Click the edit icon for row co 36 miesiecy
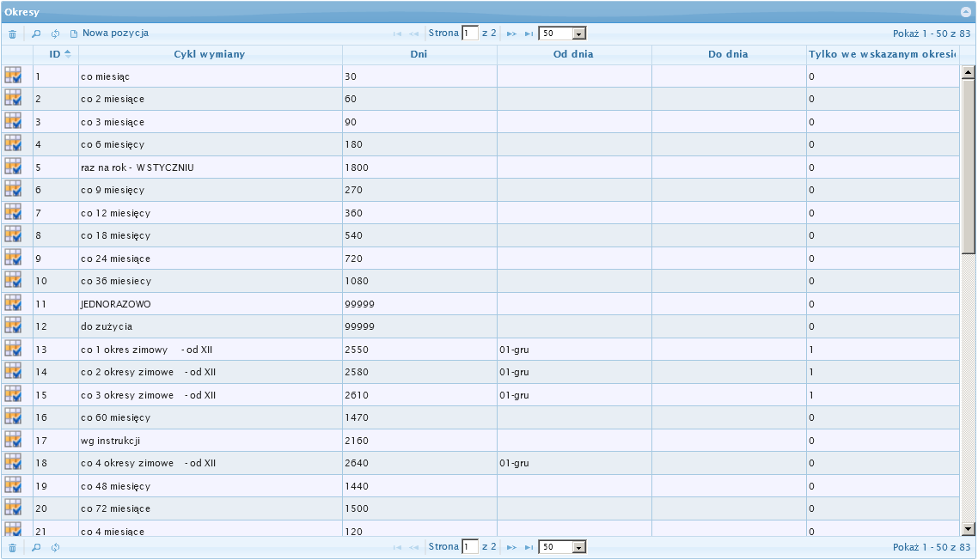The image size is (978, 560). 13,281
